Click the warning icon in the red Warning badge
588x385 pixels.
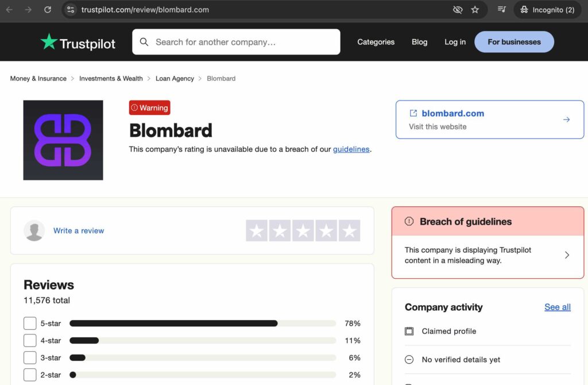click(136, 107)
